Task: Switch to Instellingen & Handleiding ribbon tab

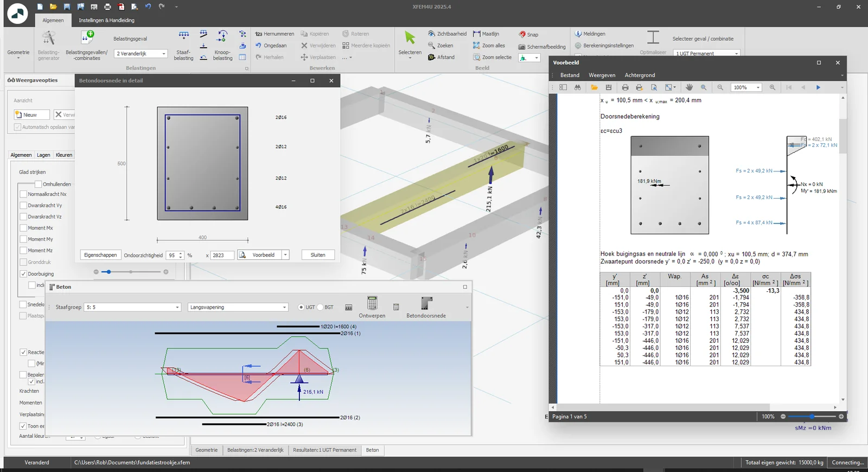Action: click(106, 20)
